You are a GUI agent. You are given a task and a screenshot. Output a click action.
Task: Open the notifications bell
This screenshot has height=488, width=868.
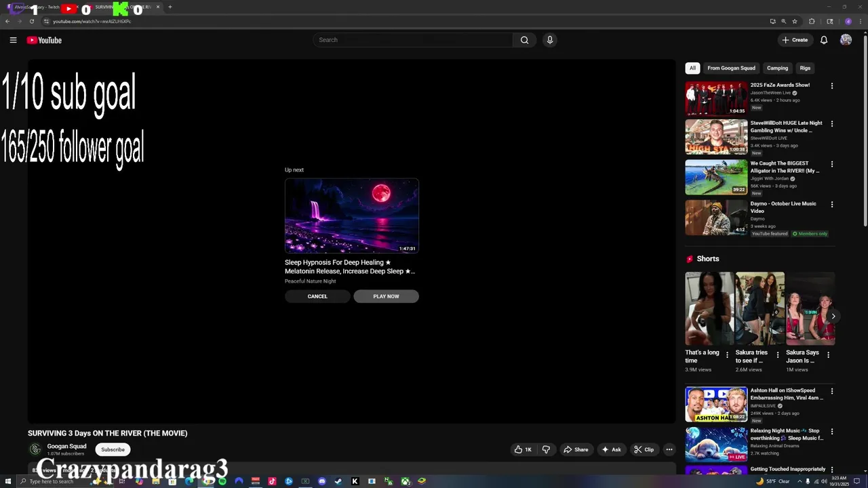point(824,40)
